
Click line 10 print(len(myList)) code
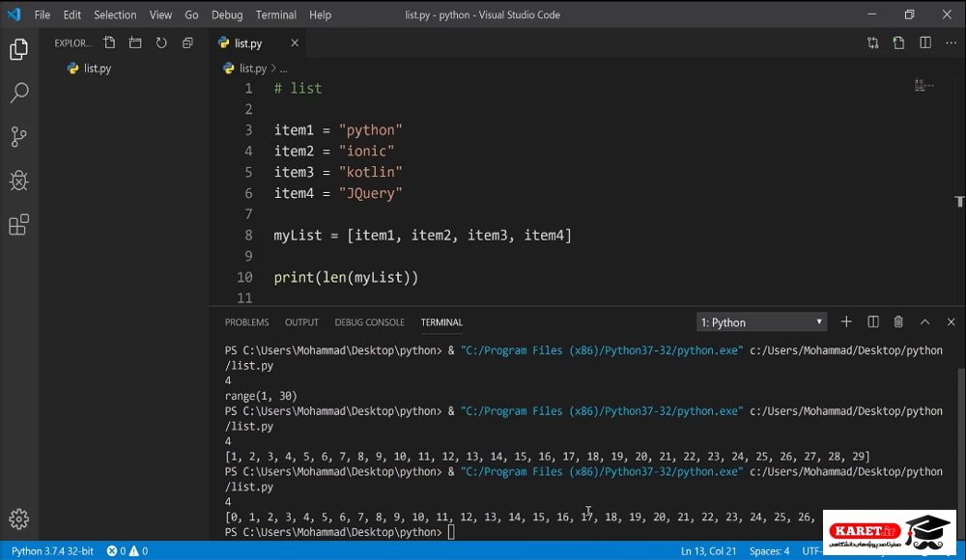(346, 278)
